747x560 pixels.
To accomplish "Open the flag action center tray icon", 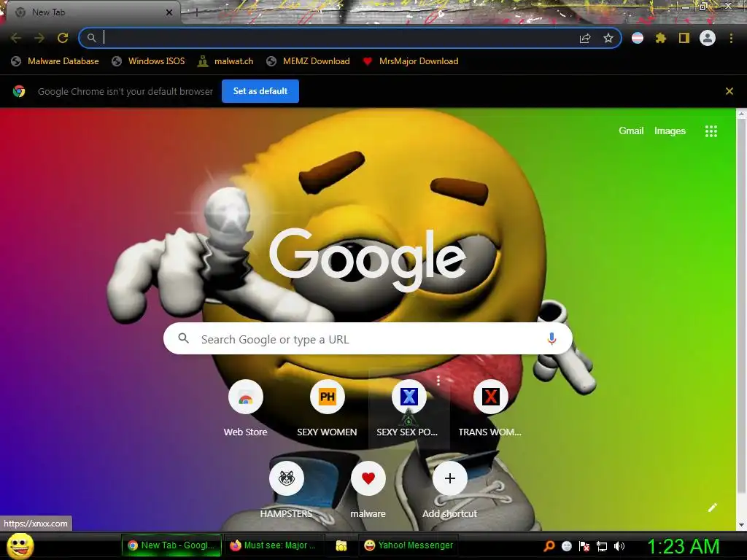I will click(x=584, y=546).
